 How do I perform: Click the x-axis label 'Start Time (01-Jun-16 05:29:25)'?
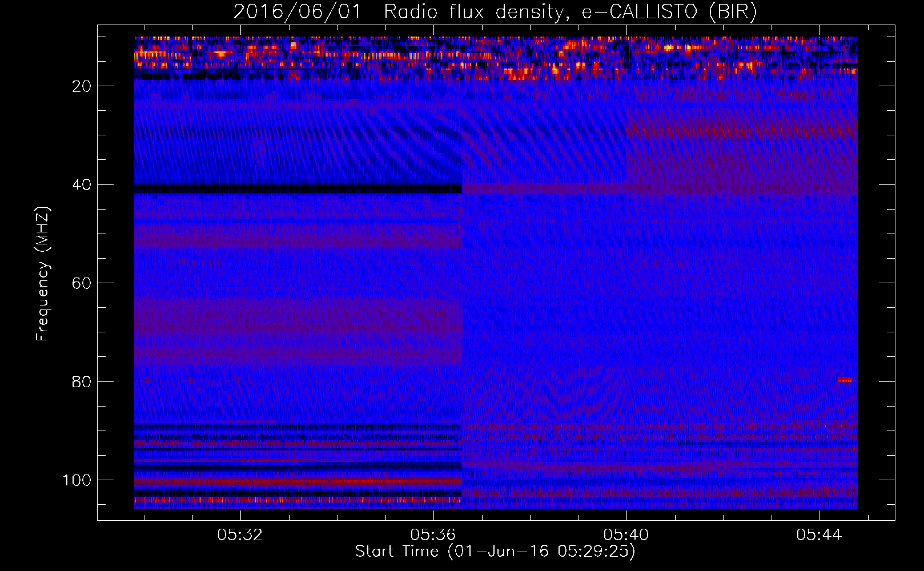(495, 551)
